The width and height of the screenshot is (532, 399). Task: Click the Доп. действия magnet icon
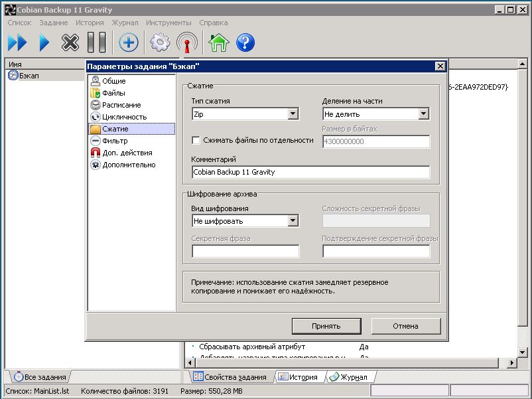point(96,153)
